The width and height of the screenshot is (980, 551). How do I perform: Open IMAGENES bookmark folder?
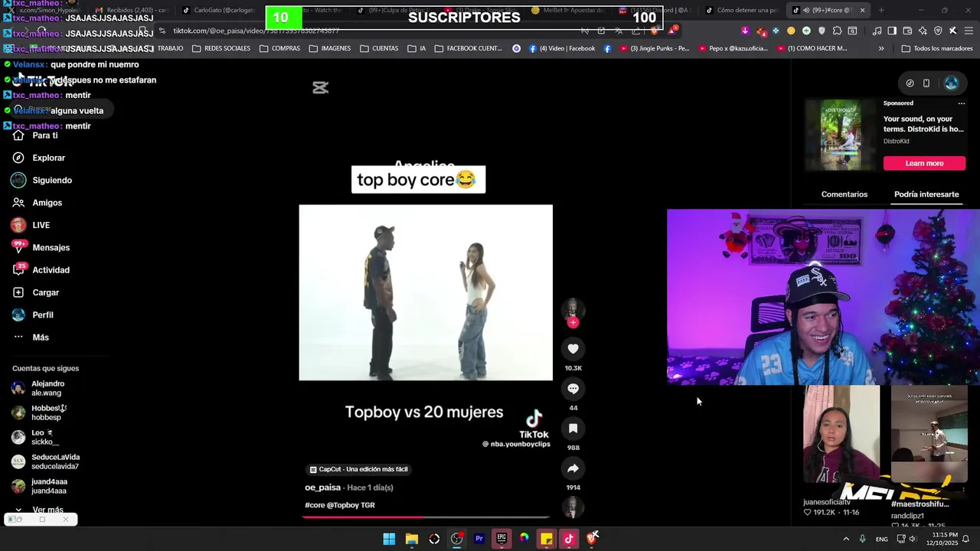click(x=330, y=48)
